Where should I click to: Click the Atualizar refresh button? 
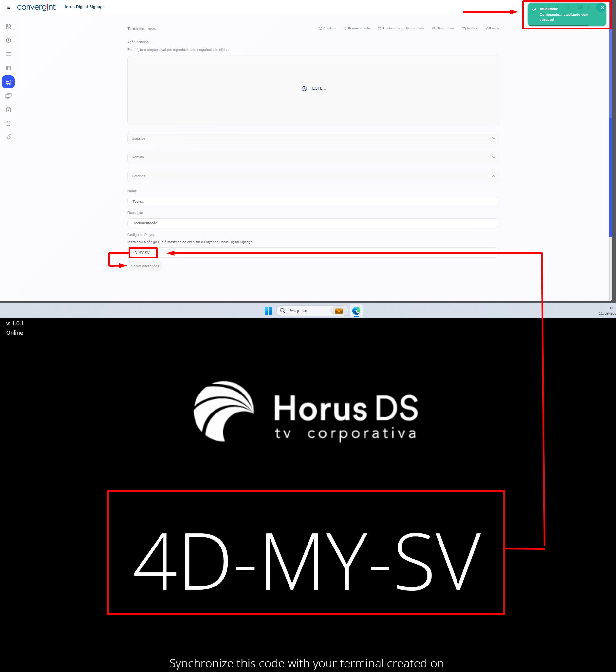[327, 29]
